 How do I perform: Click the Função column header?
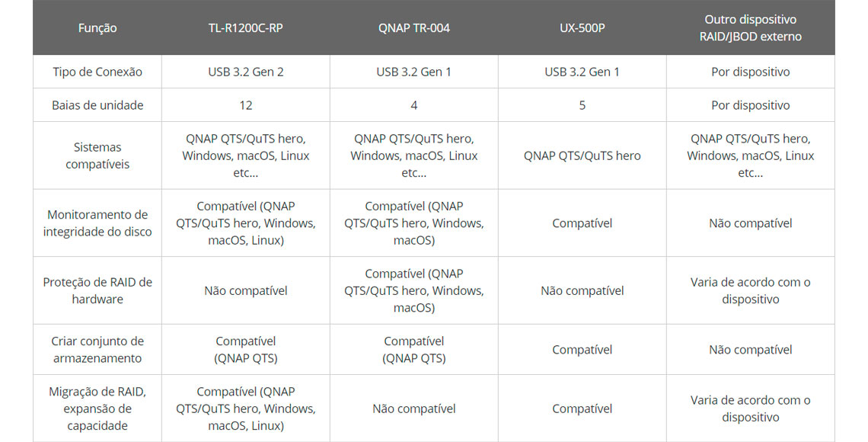pyautogui.click(x=97, y=27)
